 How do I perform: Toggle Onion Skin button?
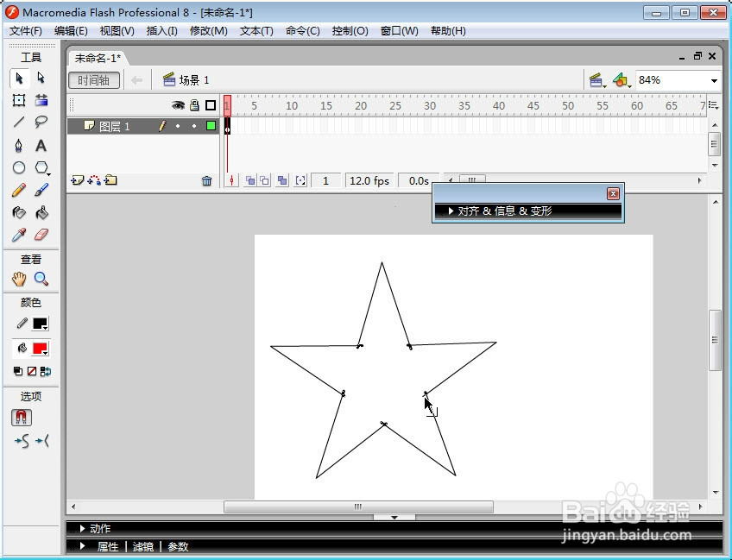tap(250, 180)
